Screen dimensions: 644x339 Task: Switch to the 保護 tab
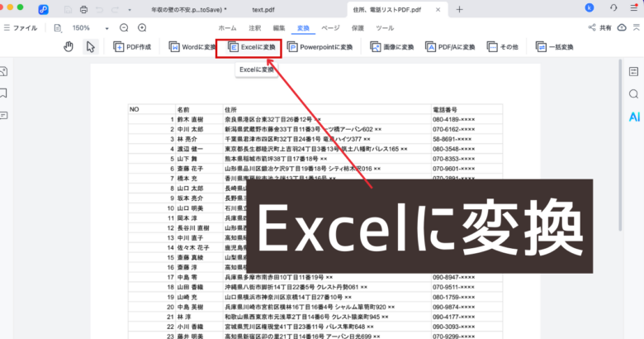pyautogui.click(x=357, y=27)
